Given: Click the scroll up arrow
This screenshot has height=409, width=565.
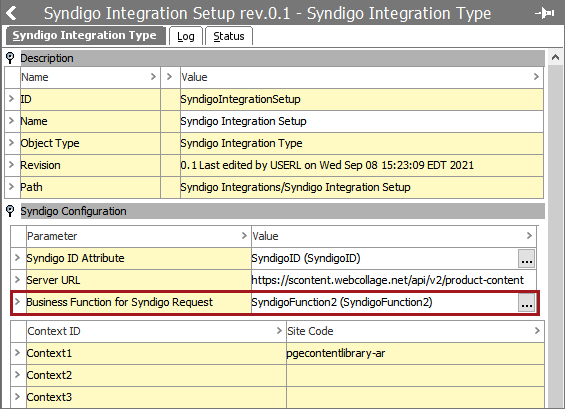Looking at the screenshot, I should pos(555,57).
